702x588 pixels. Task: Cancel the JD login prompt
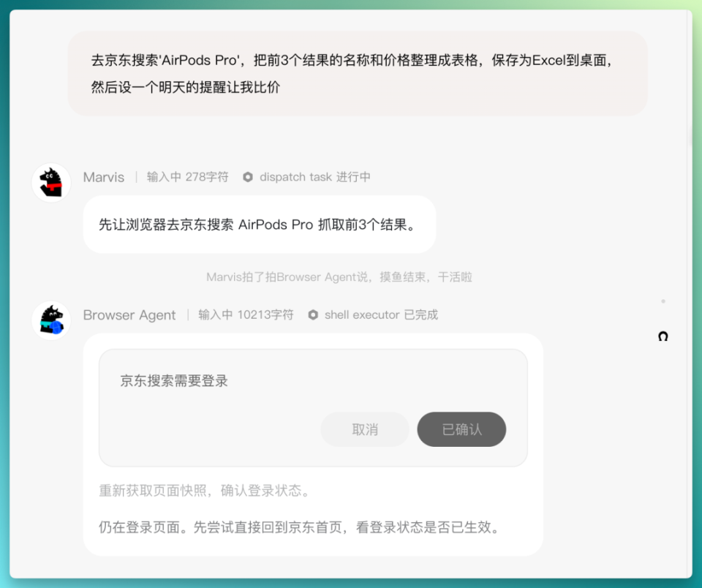pyautogui.click(x=365, y=429)
